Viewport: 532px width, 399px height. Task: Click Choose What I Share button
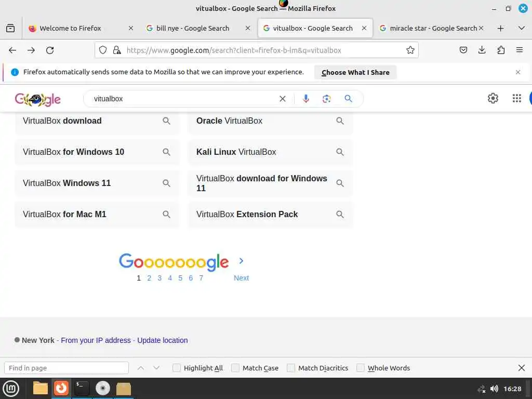[x=355, y=72]
